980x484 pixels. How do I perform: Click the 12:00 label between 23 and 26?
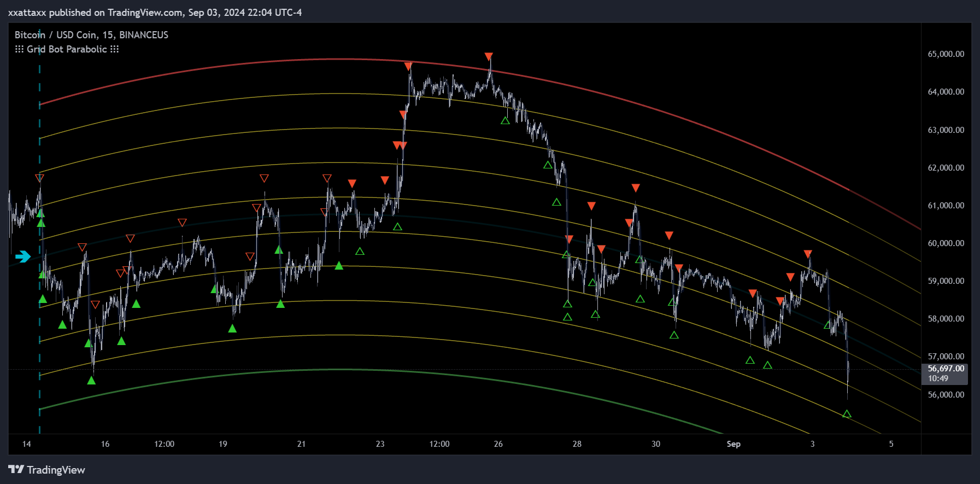439,444
